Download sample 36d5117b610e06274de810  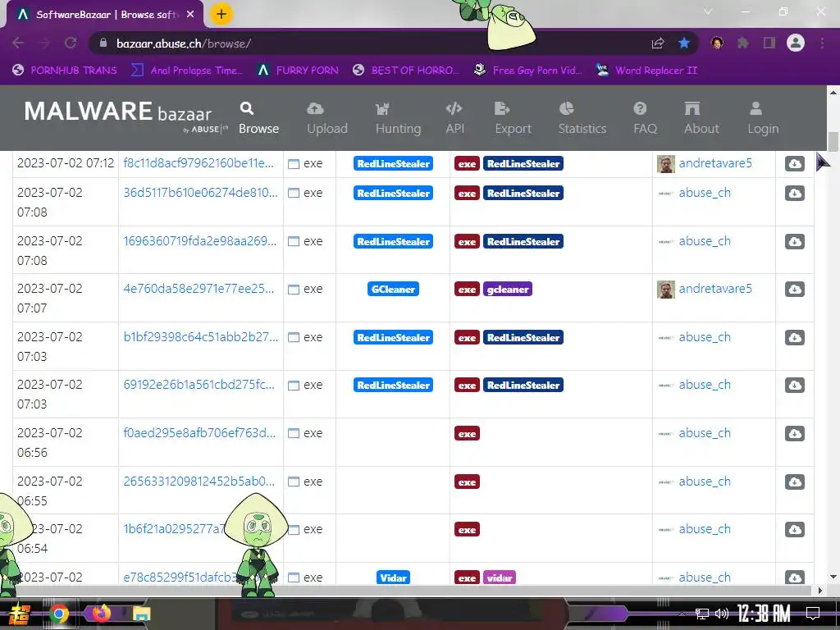[794, 193]
